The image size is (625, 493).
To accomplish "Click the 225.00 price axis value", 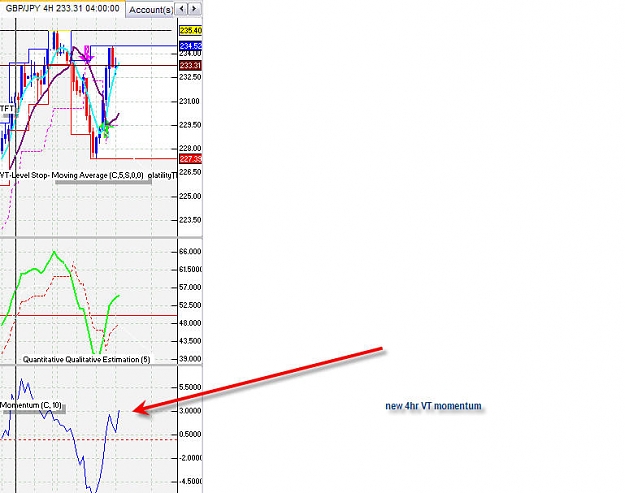I will click(x=190, y=196).
